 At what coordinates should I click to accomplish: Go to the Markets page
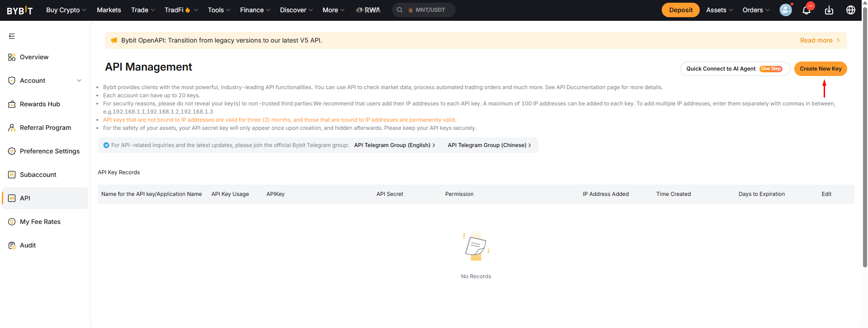109,10
